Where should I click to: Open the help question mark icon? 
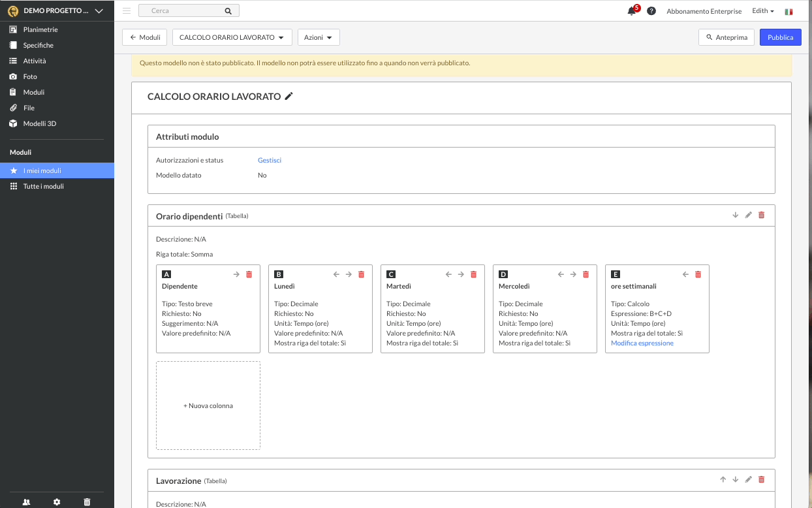click(651, 11)
